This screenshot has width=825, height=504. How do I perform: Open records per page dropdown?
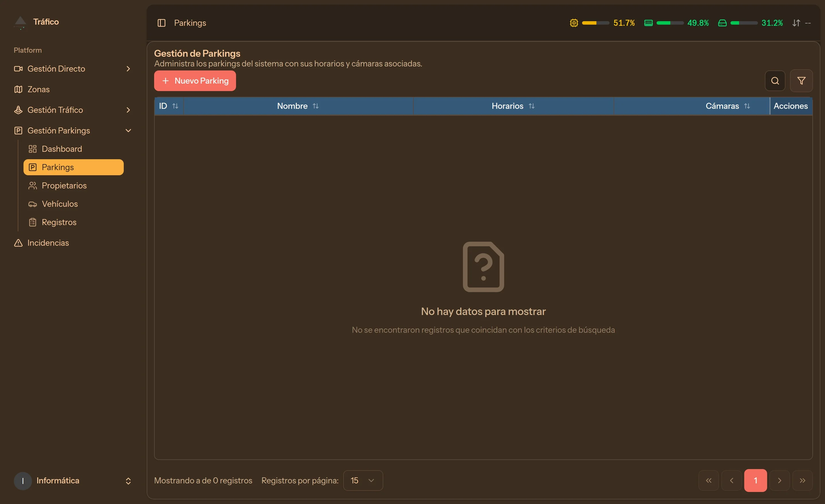coord(363,481)
